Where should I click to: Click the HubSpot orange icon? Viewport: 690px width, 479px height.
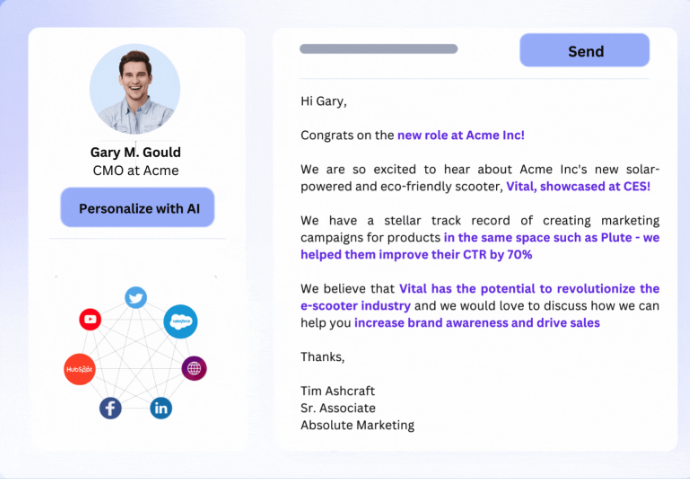click(80, 369)
